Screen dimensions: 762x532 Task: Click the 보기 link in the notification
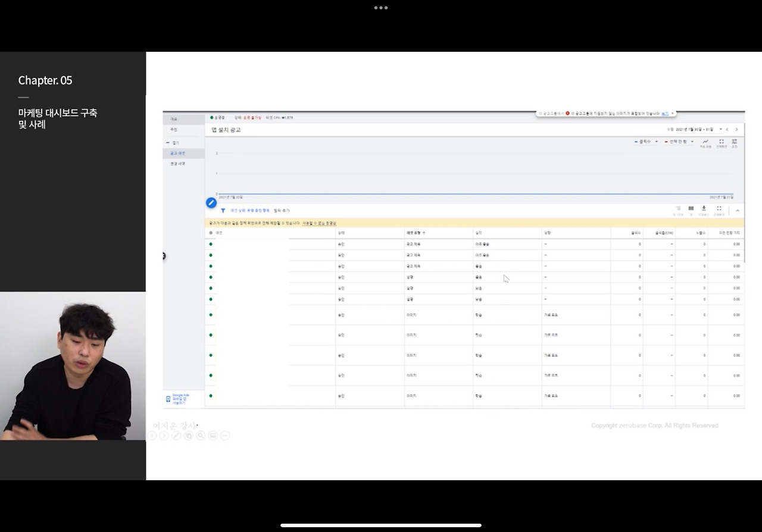665,113
